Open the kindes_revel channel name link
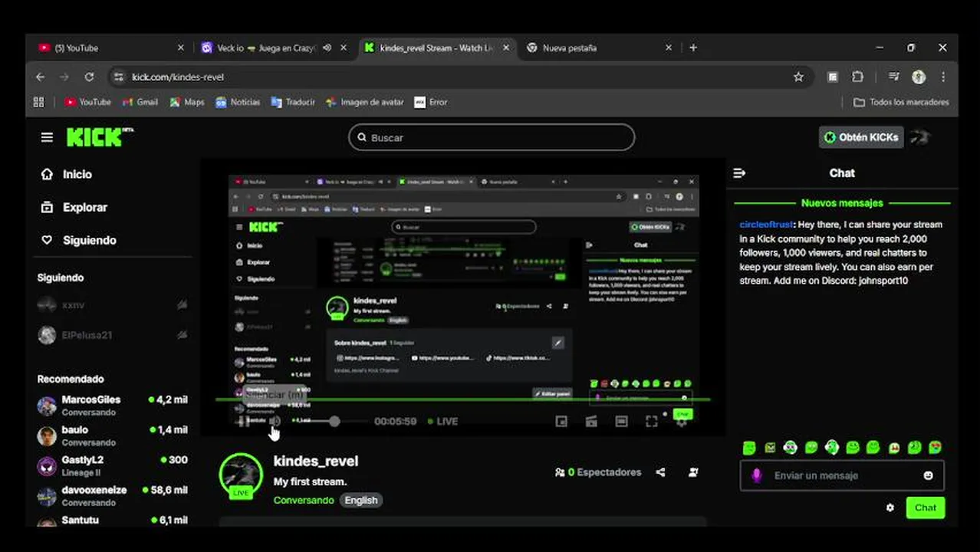This screenshot has width=980, height=552. pyautogui.click(x=316, y=462)
